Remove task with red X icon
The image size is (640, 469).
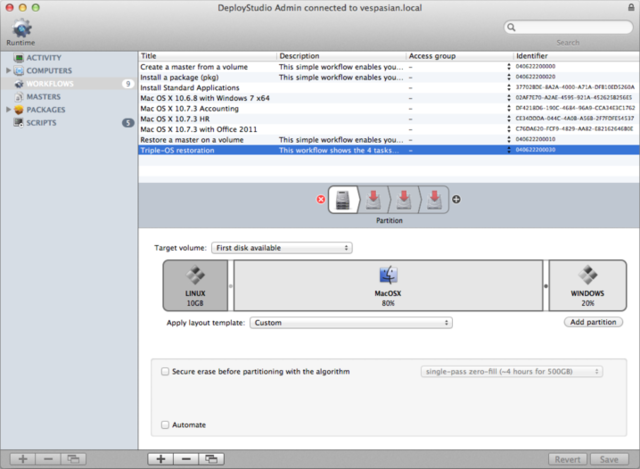point(321,199)
